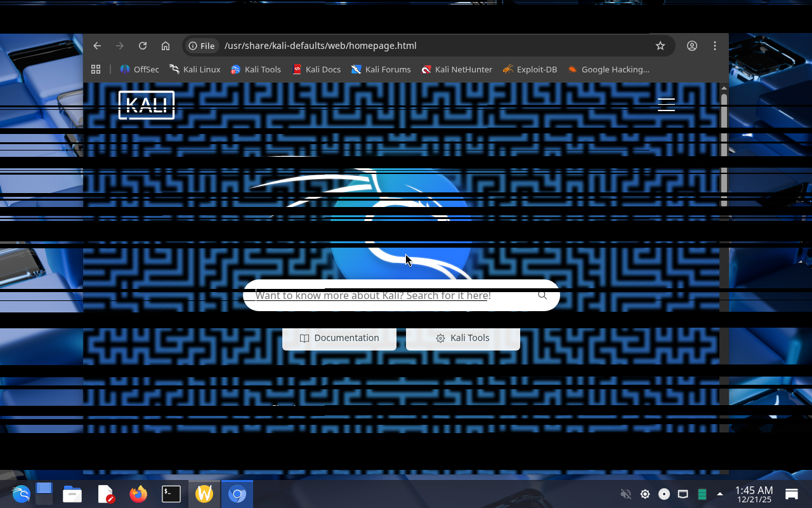
Task: Click the KALI logo on the page
Action: 147,105
